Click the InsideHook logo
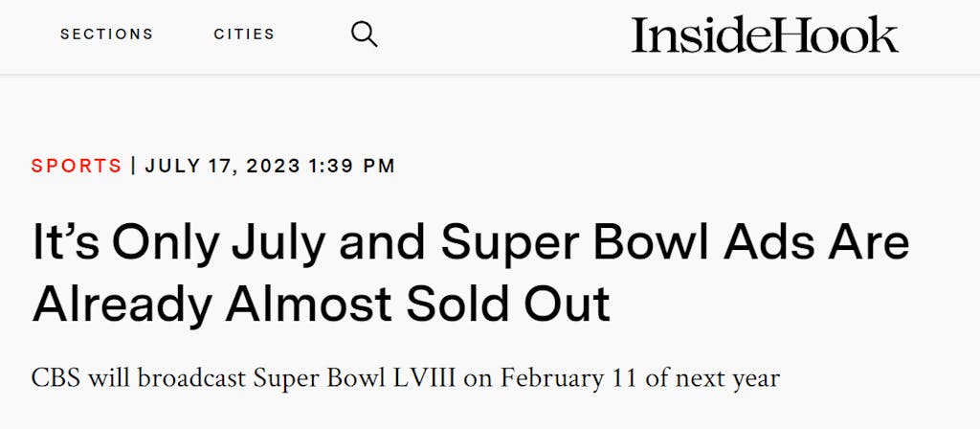 click(764, 34)
